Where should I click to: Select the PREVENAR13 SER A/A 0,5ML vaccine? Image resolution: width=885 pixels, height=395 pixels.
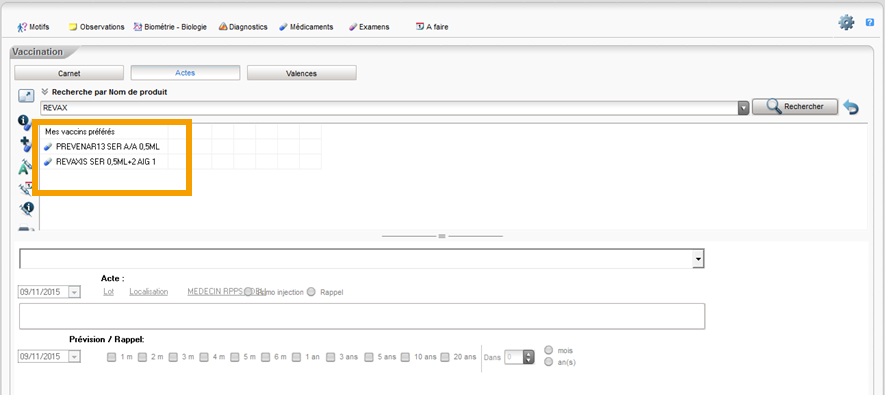tap(108, 147)
